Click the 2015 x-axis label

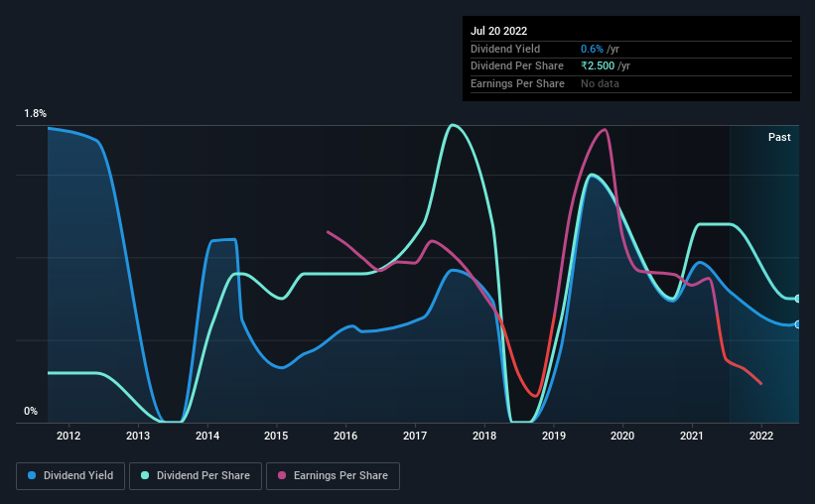pyautogui.click(x=276, y=436)
